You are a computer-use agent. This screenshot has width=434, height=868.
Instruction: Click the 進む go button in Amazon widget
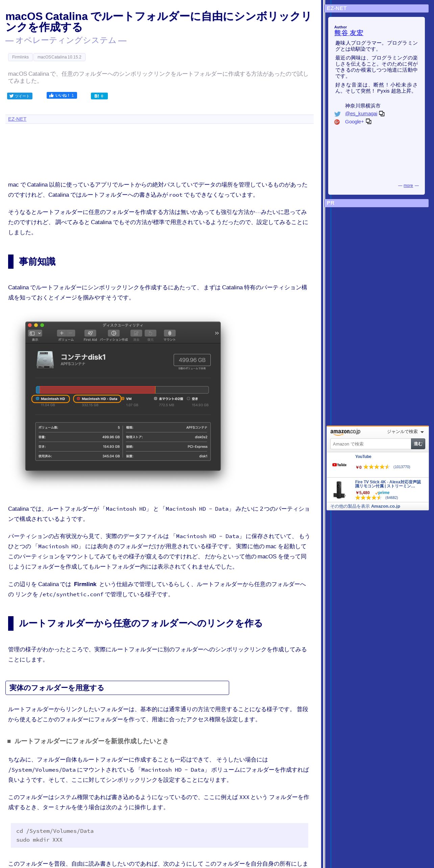click(x=418, y=444)
